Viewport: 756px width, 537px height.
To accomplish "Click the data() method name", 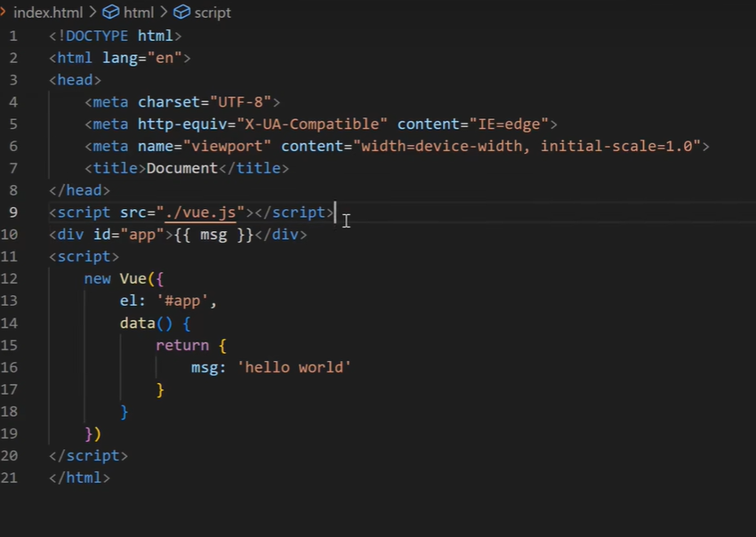I will pyautogui.click(x=137, y=323).
